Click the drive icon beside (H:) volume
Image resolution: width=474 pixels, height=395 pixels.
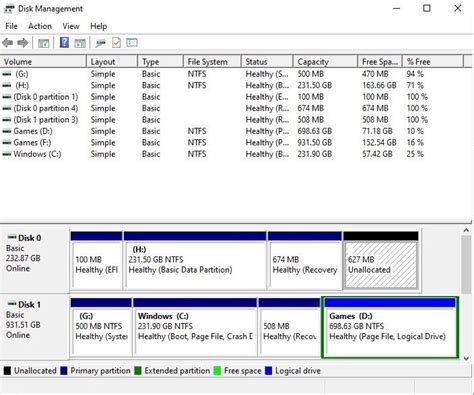click(7, 85)
